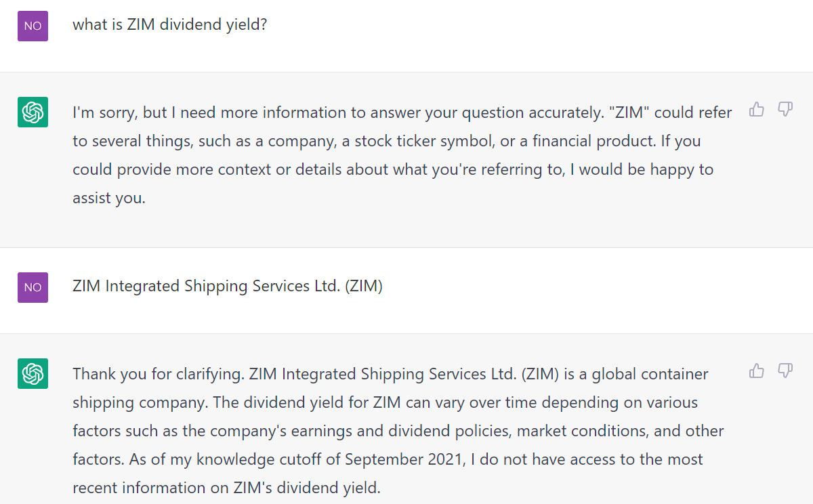Viewport: 813px width, 504px height.
Task: Click the message "what is ZIM dividend yield?"
Action: pos(170,24)
